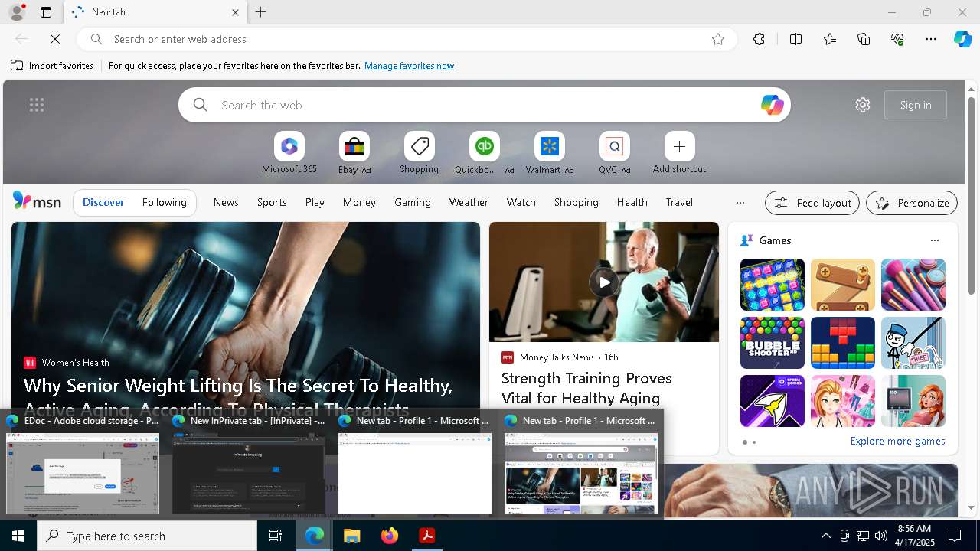980x551 pixels.
Task: Open Adobe Acrobat from taskbar
Action: pyautogui.click(x=427, y=536)
